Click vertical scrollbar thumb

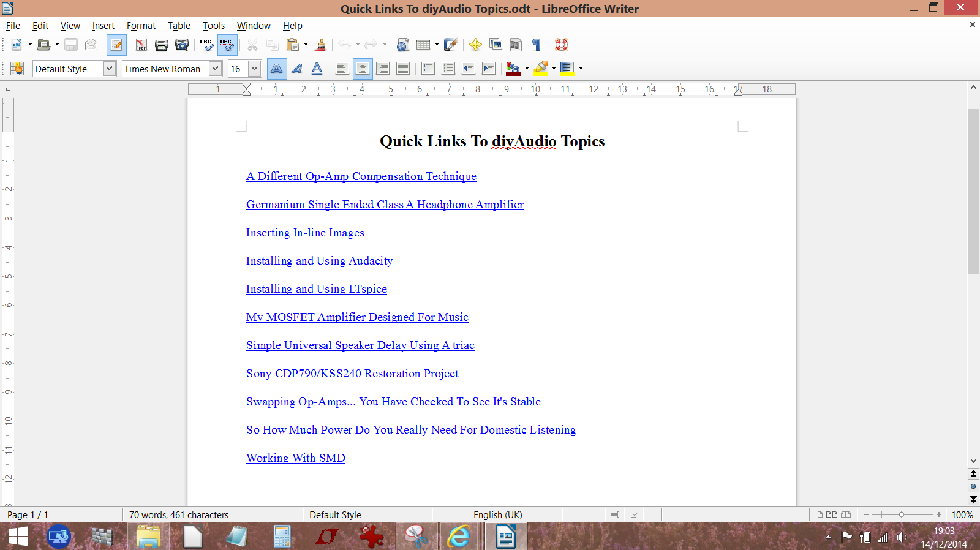coord(973,191)
